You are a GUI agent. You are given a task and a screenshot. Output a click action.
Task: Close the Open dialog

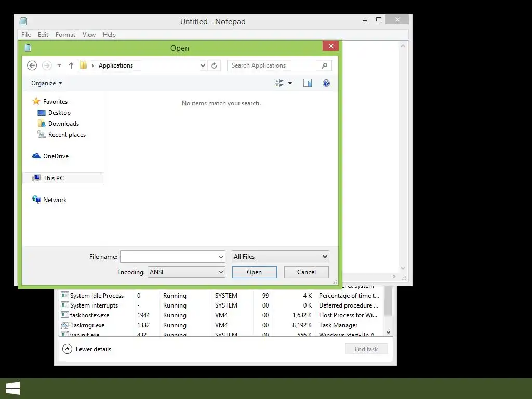331,46
